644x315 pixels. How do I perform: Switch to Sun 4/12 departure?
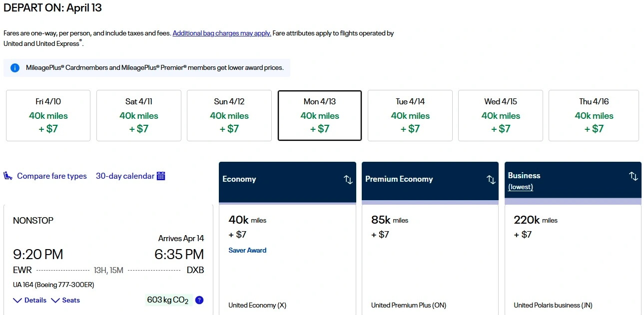tap(229, 115)
